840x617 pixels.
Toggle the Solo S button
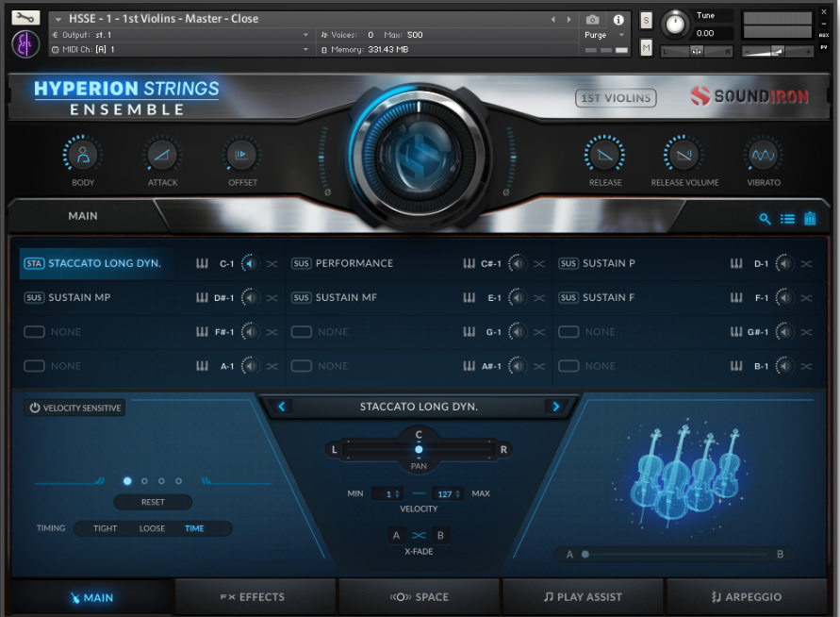pos(646,20)
